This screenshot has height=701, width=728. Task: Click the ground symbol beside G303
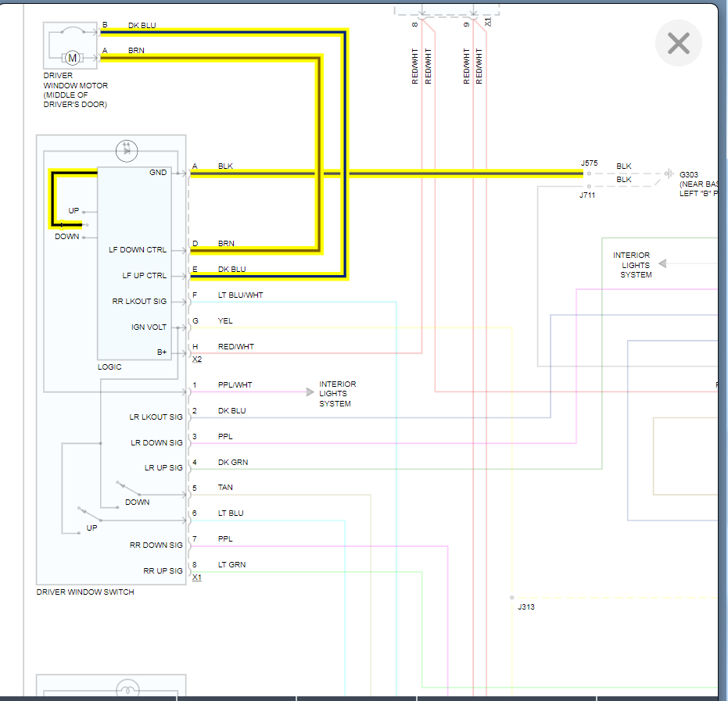coord(669,173)
